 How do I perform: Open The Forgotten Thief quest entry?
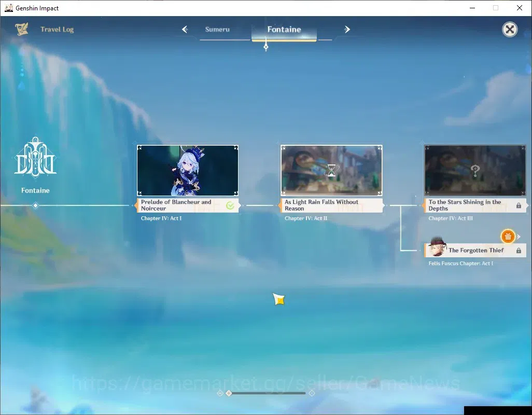(475, 251)
